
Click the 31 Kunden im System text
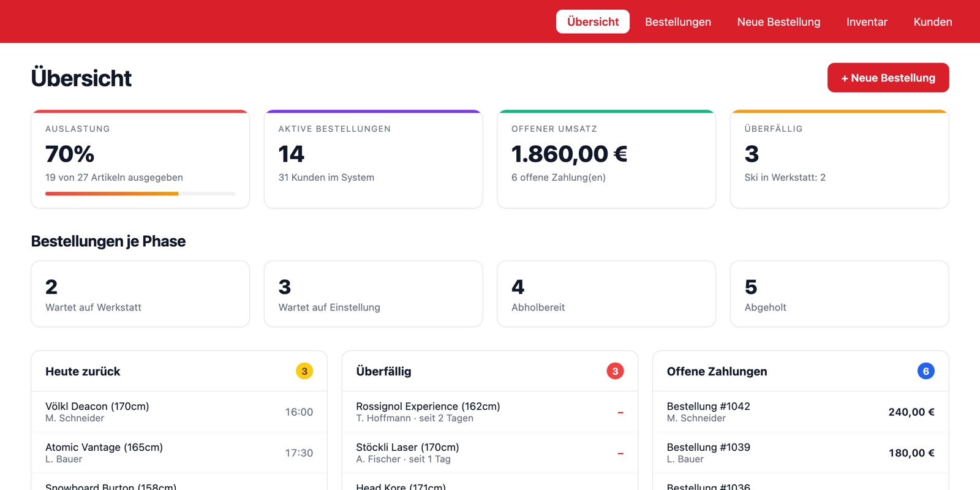click(x=326, y=178)
